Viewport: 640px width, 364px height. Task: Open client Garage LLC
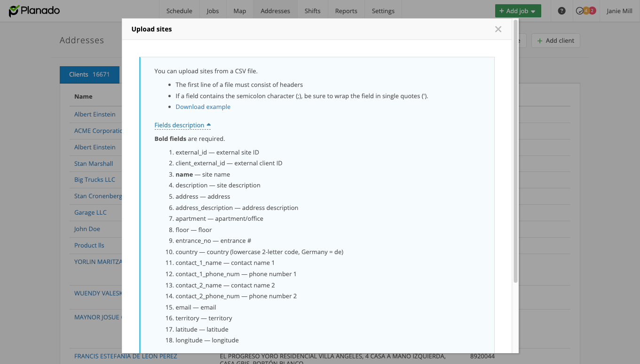(90, 212)
